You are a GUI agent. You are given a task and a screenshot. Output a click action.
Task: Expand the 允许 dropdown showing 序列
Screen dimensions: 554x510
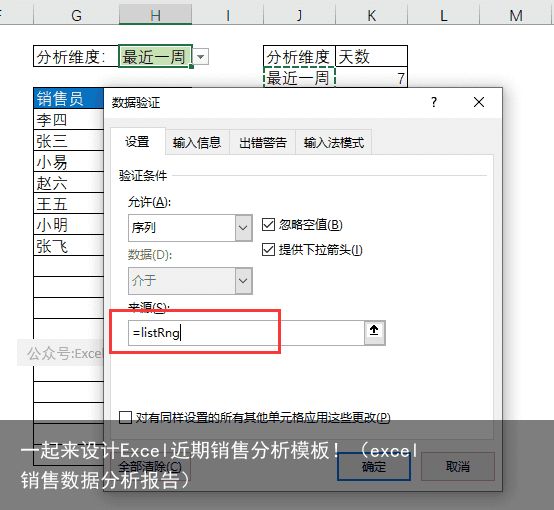pyautogui.click(x=190, y=228)
